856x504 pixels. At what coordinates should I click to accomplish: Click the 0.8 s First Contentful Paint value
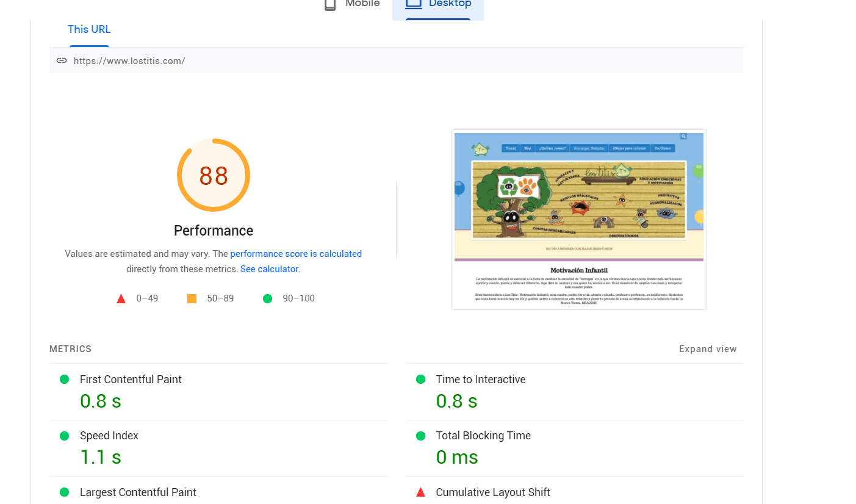(101, 401)
